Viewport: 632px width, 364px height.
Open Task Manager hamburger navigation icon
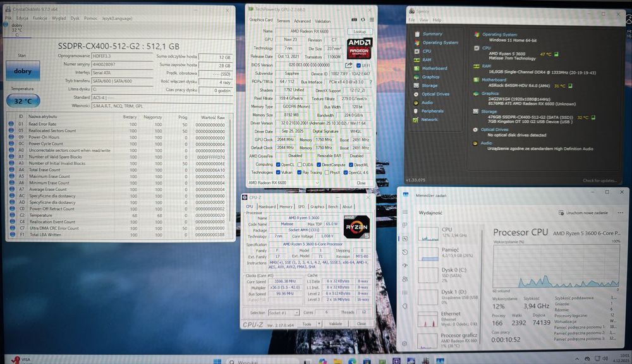[x=404, y=212]
